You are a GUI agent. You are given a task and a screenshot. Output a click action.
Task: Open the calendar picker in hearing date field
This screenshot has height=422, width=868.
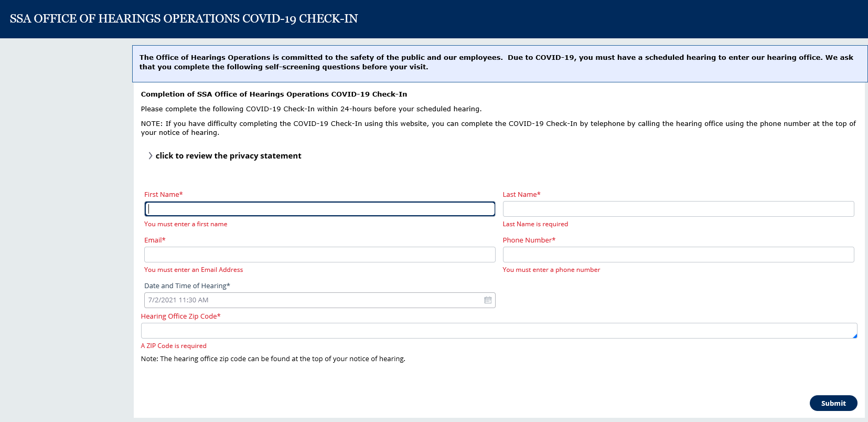(x=488, y=300)
